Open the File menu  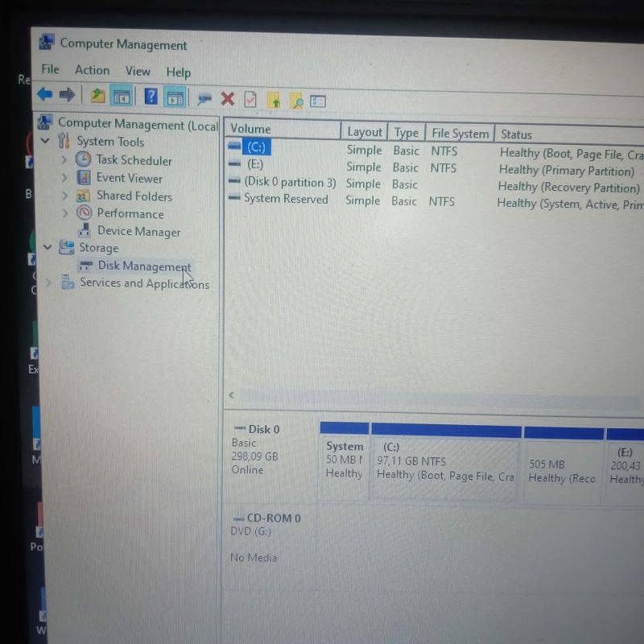pos(51,69)
